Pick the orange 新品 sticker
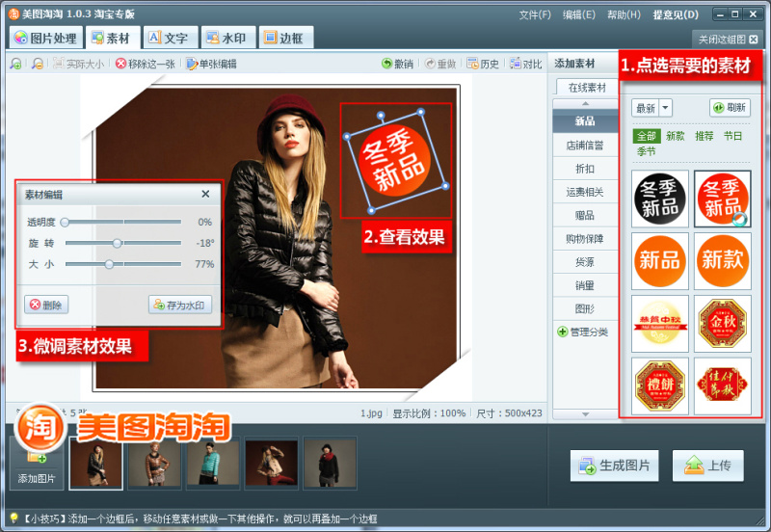 pyautogui.click(x=660, y=261)
